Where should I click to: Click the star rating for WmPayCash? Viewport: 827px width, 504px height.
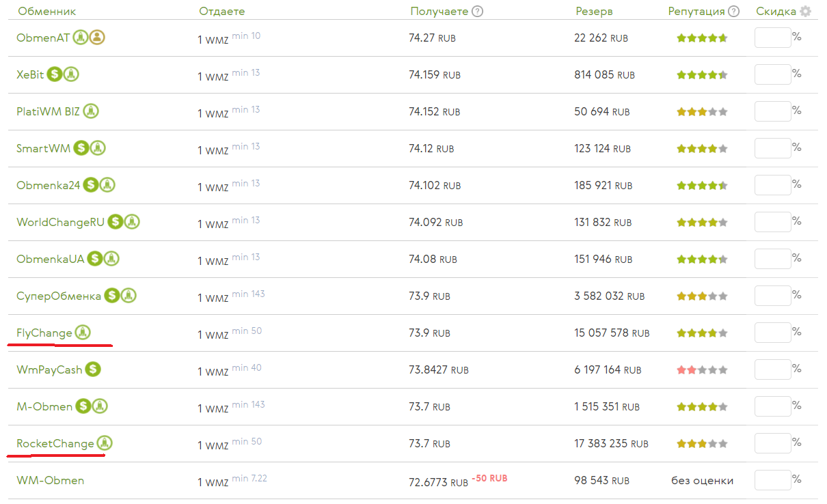click(x=702, y=370)
